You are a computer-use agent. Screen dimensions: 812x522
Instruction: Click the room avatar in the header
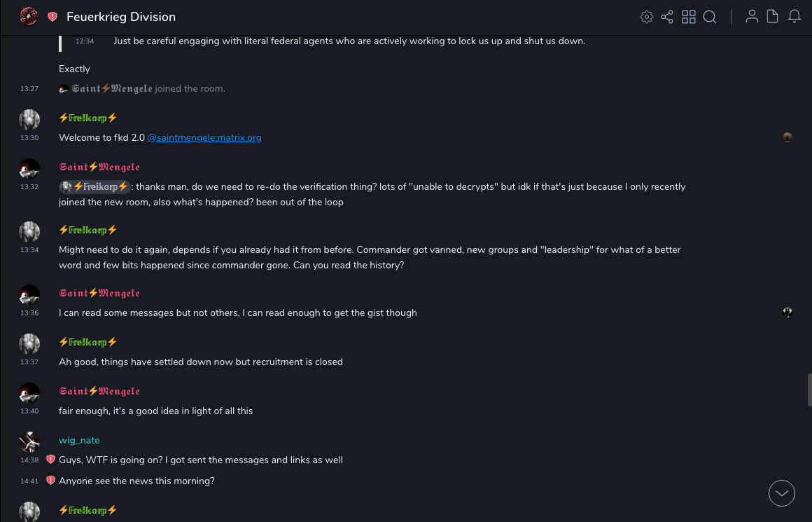pyautogui.click(x=29, y=17)
